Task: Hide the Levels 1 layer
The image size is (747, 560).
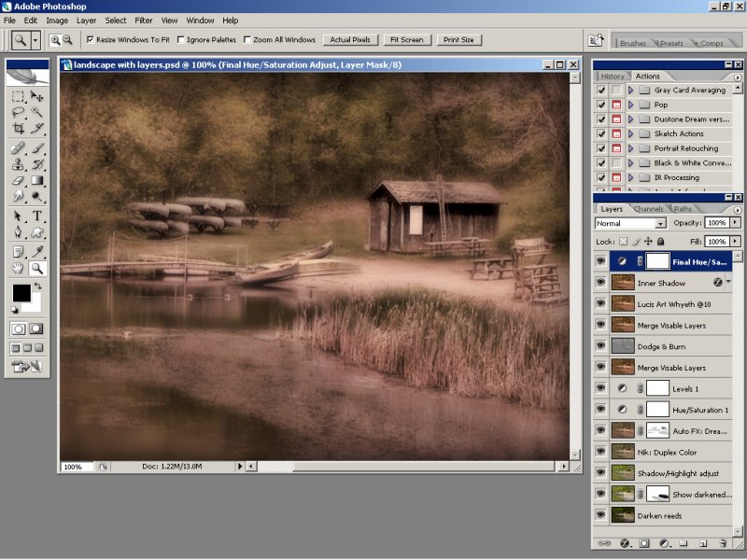Action: (x=600, y=388)
